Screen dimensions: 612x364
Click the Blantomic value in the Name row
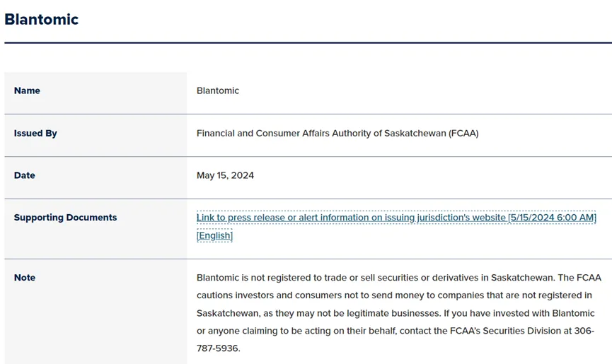point(218,90)
